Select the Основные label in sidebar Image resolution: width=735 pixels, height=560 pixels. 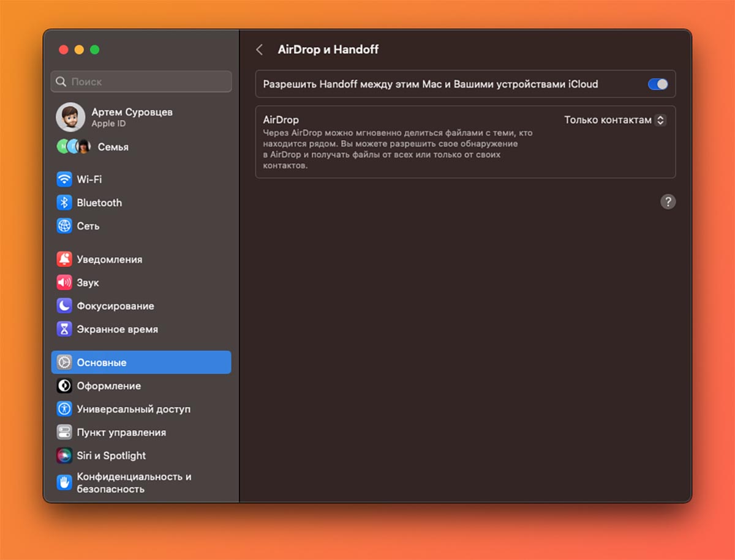pos(102,362)
